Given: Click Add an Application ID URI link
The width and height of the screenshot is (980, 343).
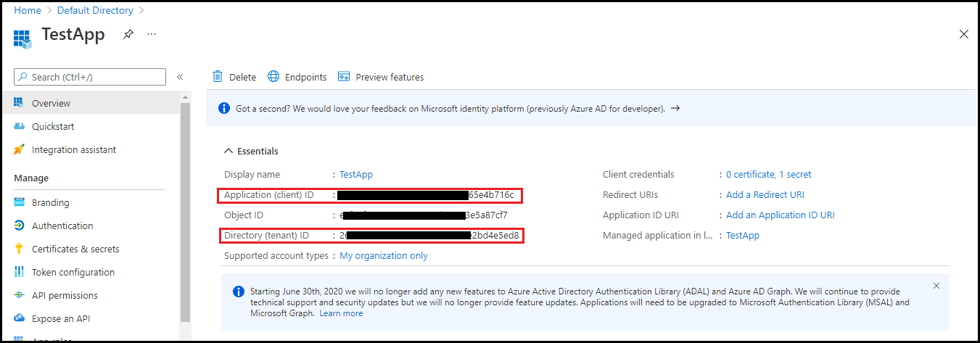Looking at the screenshot, I should pos(781,215).
